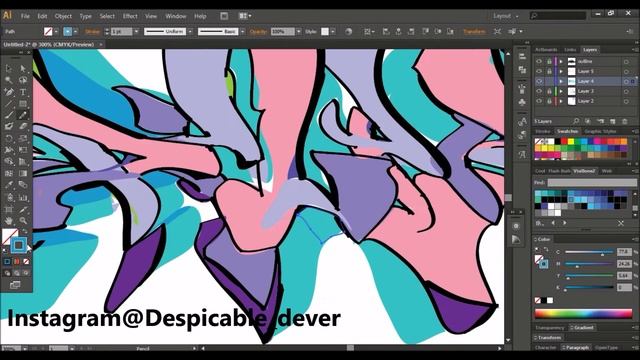Click the Find field in VisiBone2 panel
This screenshot has width=640, height=360.
click(591, 182)
